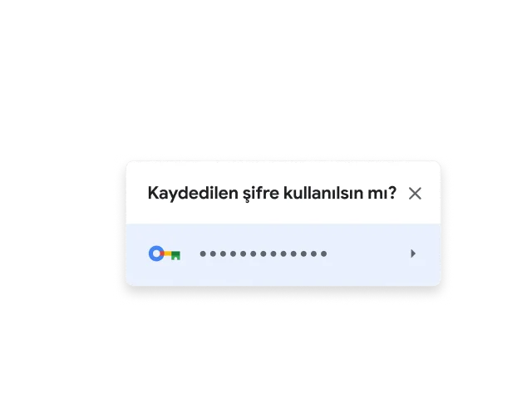This screenshot has height=399, width=532.
Task: Click the first dot of the hidden password
Action: [x=203, y=254]
